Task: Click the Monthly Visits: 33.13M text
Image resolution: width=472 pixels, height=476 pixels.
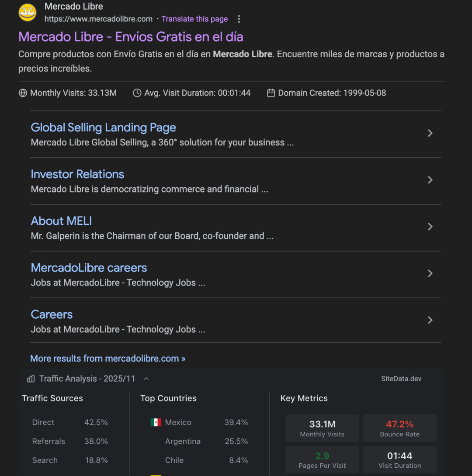Action: click(73, 93)
